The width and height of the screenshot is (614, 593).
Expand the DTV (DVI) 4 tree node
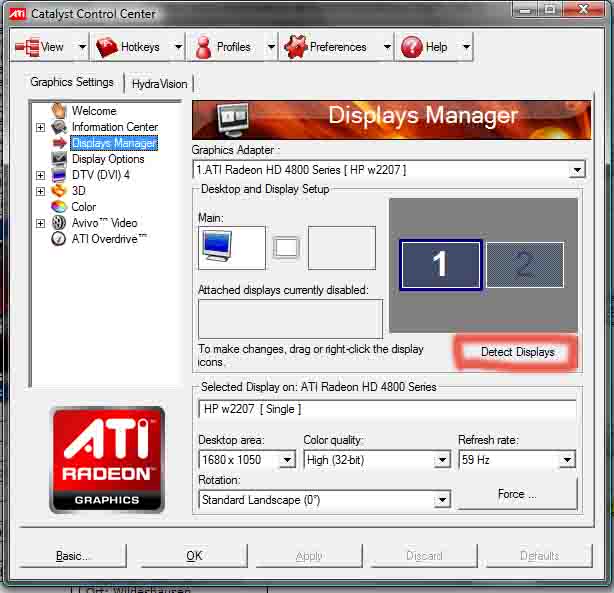40,175
